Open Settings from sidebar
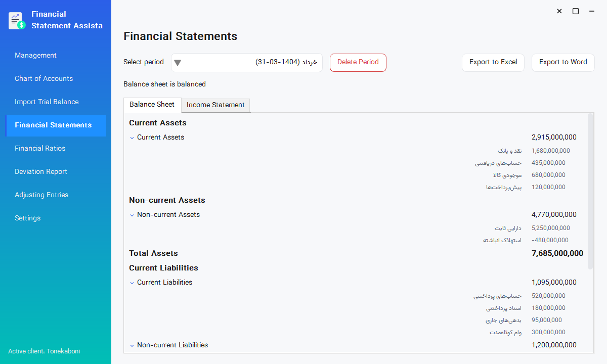Screen dimensions: 607x364 click(x=56, y=218)
